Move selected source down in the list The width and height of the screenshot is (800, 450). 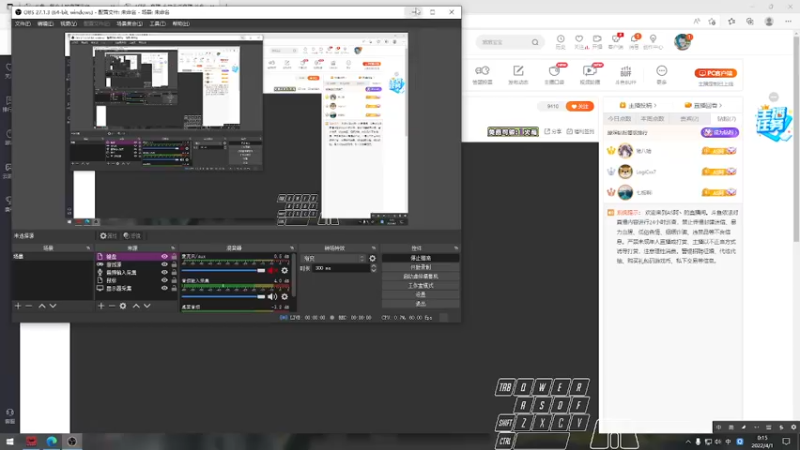coord(147,306)
